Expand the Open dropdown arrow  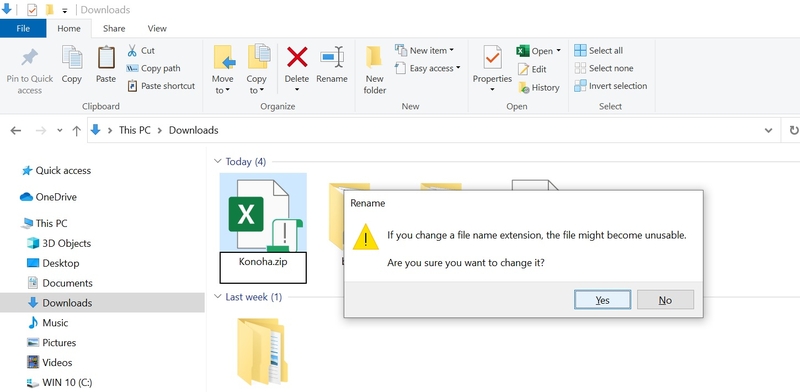(x=558, y=51)
